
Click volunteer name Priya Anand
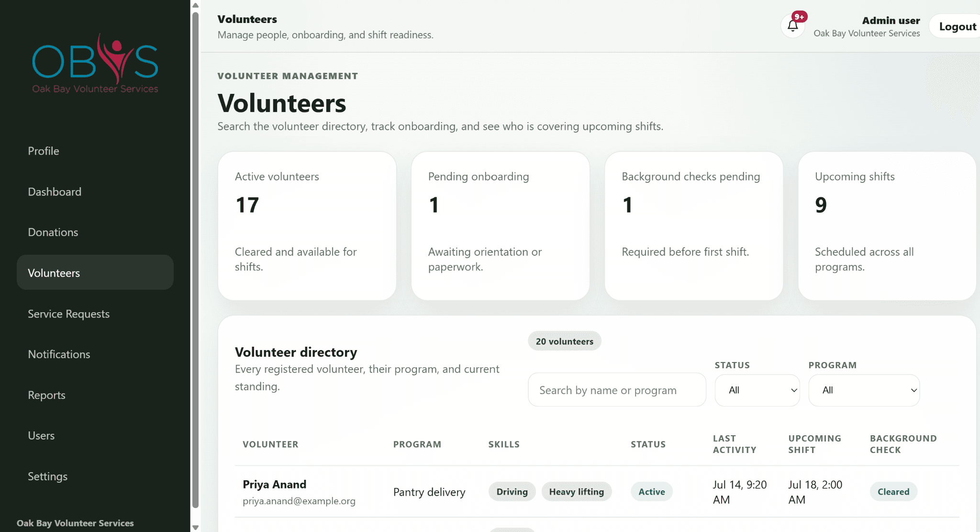point(274,485)
